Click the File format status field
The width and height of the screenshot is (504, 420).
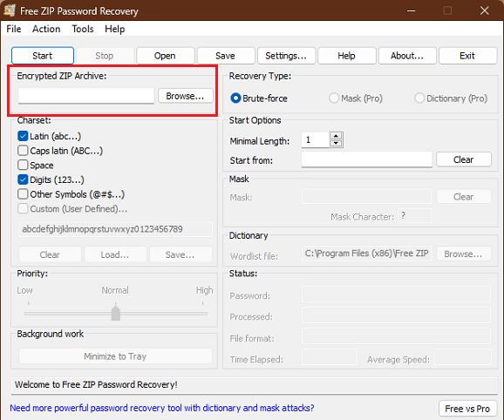[x=397, y=336]
